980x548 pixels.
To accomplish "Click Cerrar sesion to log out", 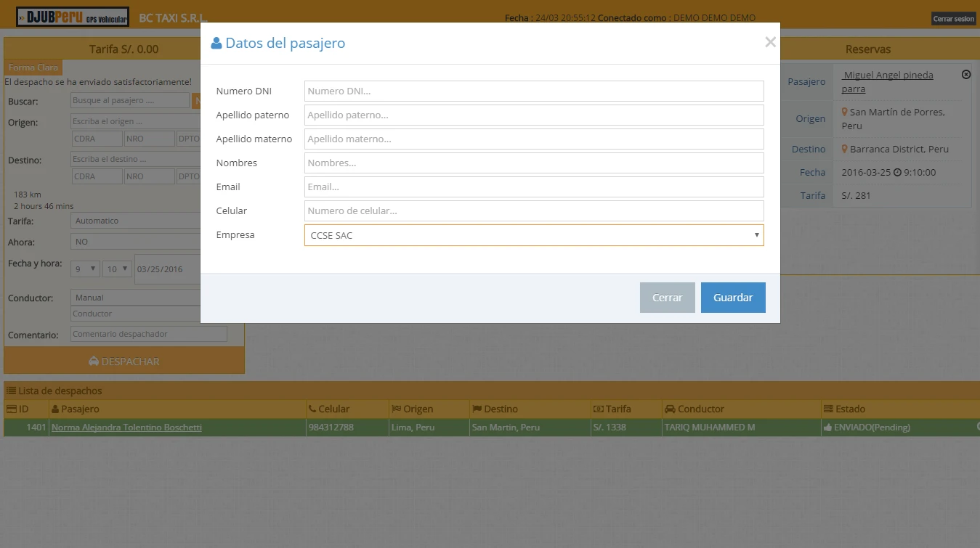I will click(x=953, y=19).
